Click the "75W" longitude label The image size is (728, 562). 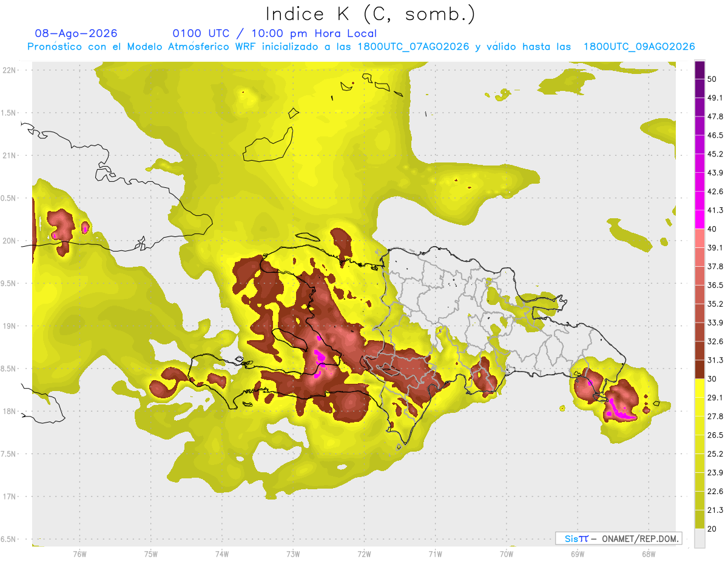[151, 554]
